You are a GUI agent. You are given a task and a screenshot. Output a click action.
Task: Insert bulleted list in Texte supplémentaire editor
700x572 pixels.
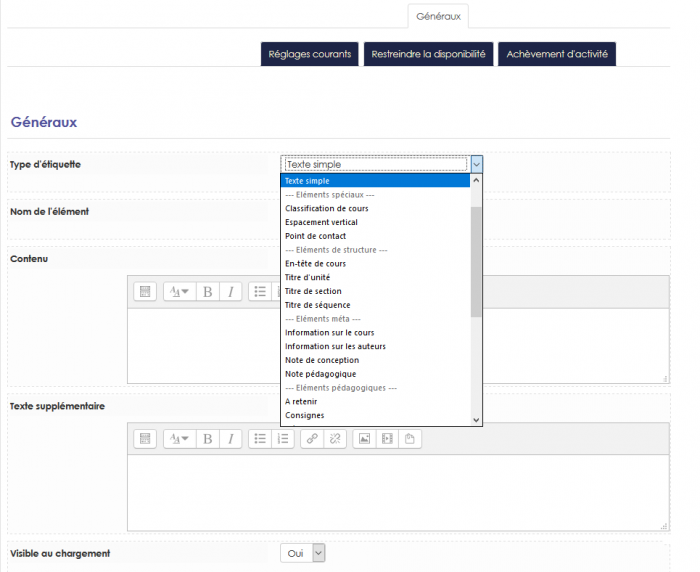tap(259, 439)
